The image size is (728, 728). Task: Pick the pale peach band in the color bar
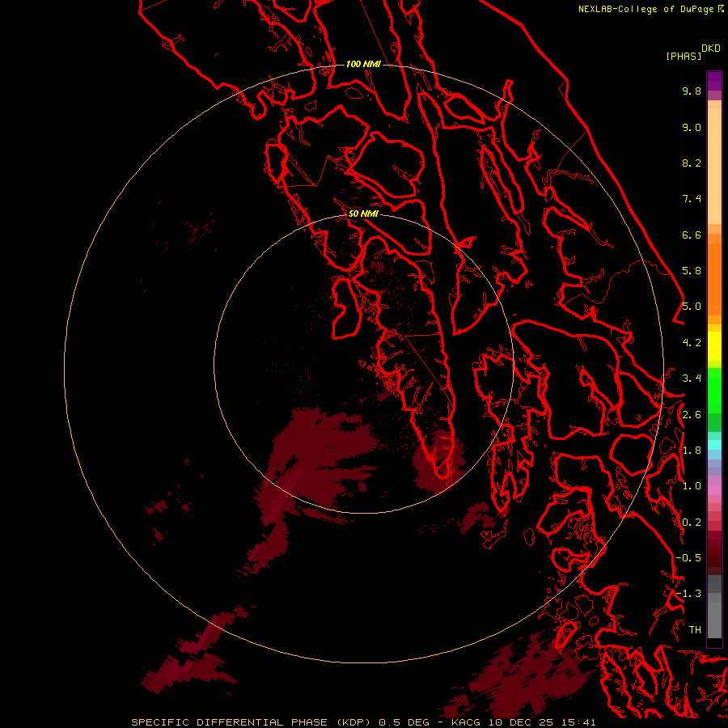click(714, 166)
